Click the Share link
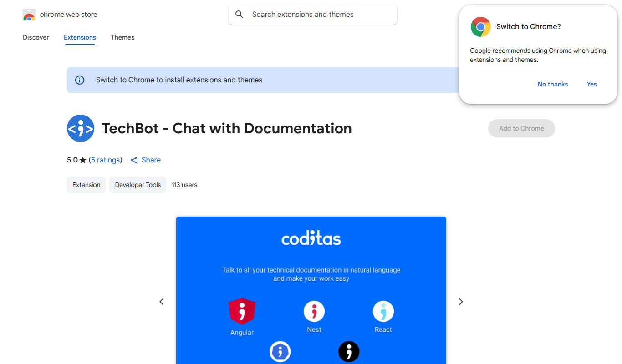The width and height of the screenshot is (622, 364). [x=151, y=160]
